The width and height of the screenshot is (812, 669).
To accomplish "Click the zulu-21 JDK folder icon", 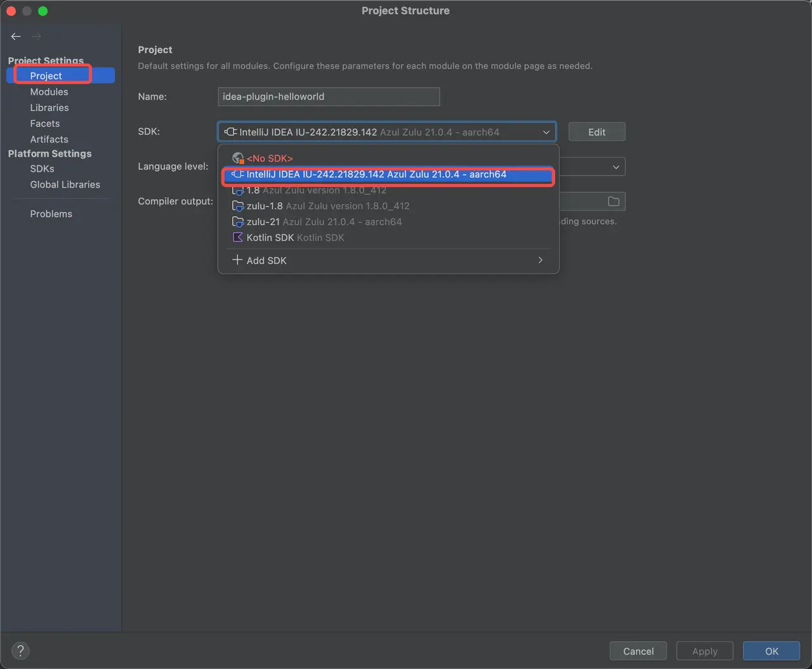I will (x=238, y=222).
